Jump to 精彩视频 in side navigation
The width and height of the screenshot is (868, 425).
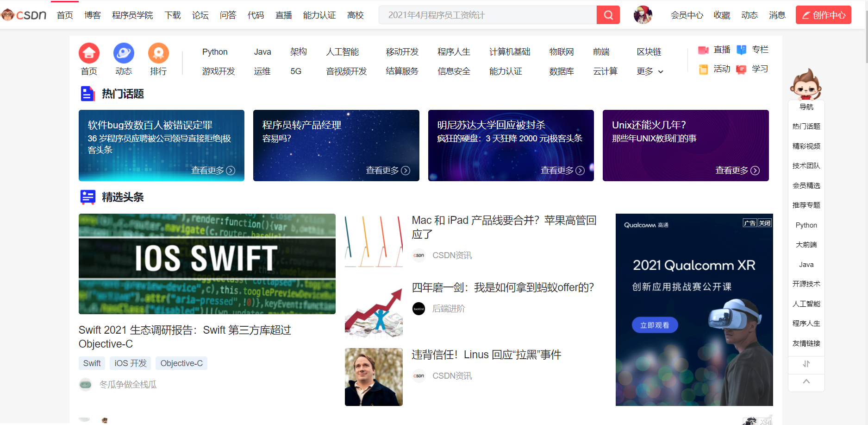coord(806,146)
